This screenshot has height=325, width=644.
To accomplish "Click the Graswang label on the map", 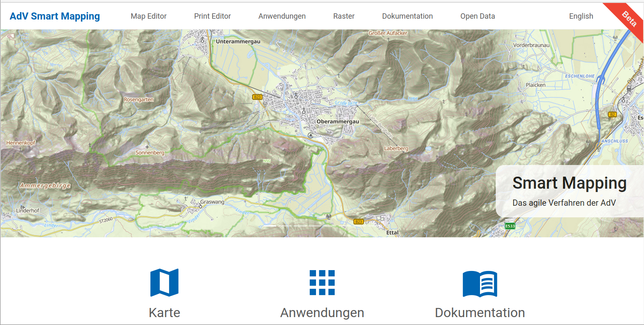I will pyautogui.click(x=212, y=202).
